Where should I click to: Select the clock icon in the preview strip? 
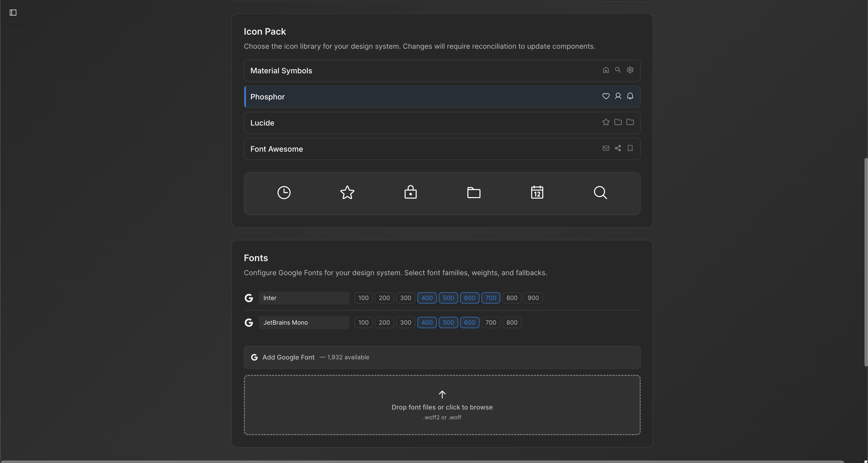pos(284,192)
